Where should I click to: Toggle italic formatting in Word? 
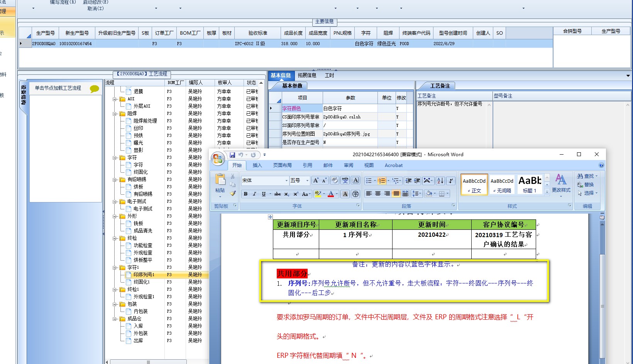[x=254, y=194]
